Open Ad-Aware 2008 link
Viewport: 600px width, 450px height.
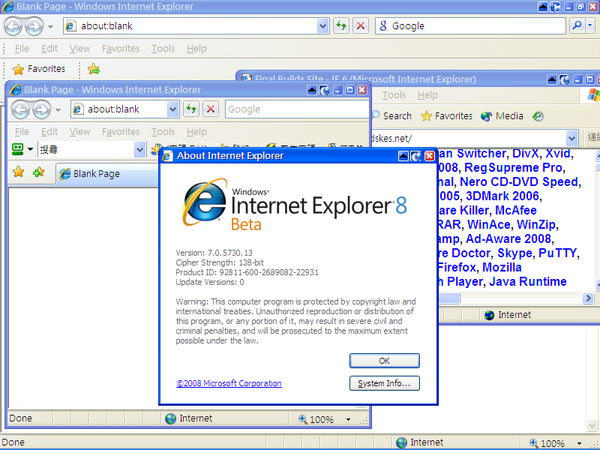(508, 239)
